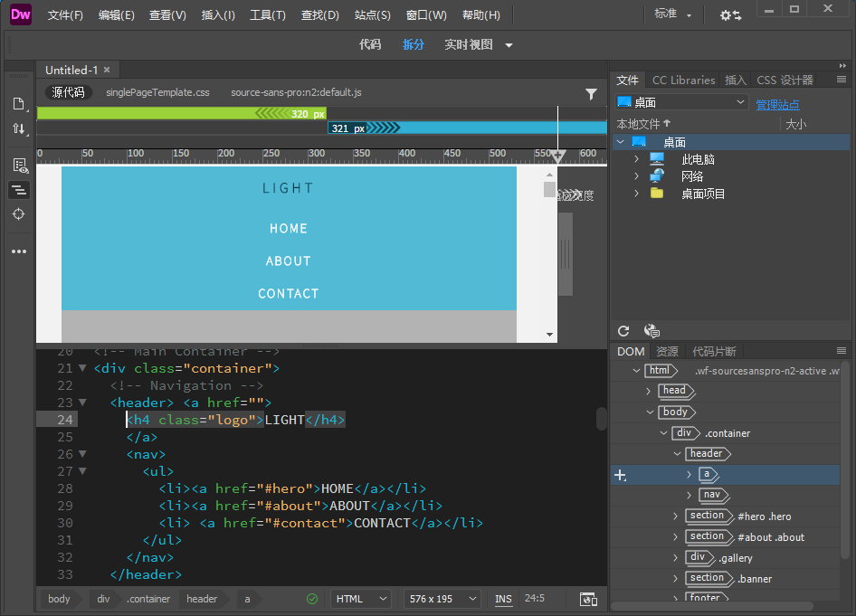856x616 pixels.
Task: Toggle INS insert mode in status bar
Action: [x=503, y=599]
